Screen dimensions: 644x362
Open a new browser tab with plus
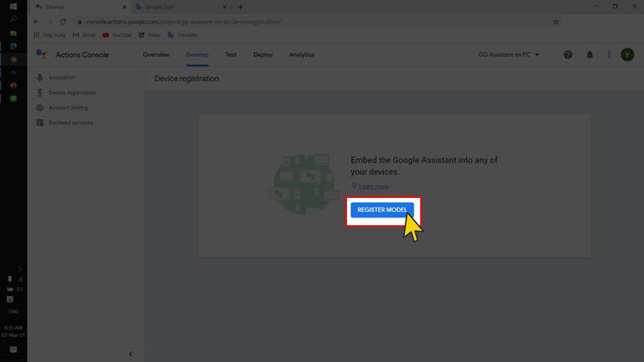tap(241, 6)
